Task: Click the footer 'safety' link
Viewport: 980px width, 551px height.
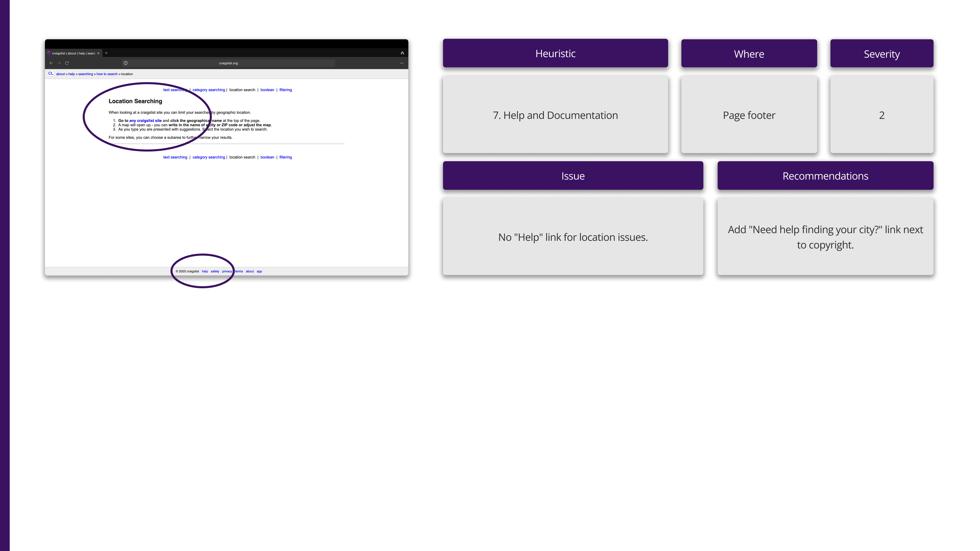Action: click(x=215, y=271)
